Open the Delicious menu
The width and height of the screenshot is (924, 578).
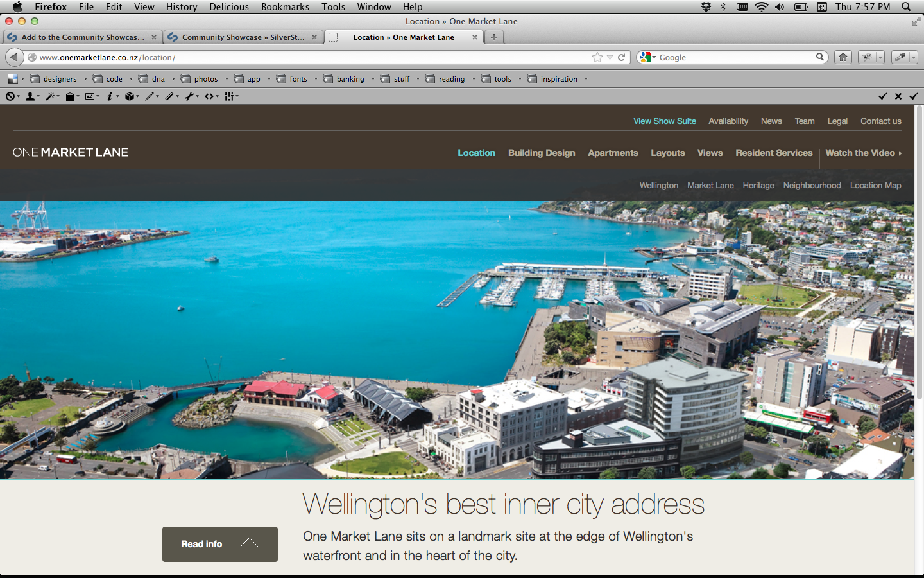[229, 7]
